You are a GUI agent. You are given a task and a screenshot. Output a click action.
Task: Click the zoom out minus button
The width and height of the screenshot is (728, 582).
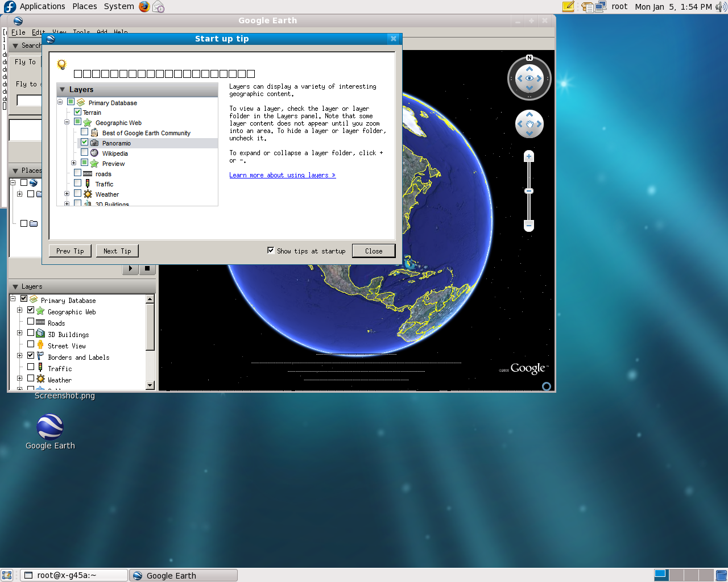(x=529, y=226)
